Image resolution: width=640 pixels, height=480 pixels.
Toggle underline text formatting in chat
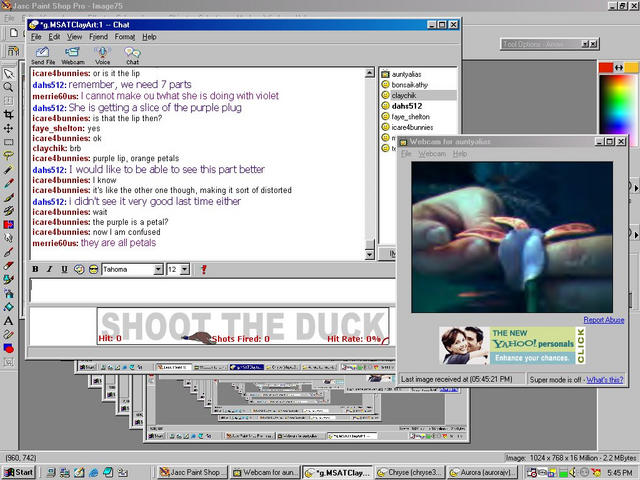click(64, 269)
